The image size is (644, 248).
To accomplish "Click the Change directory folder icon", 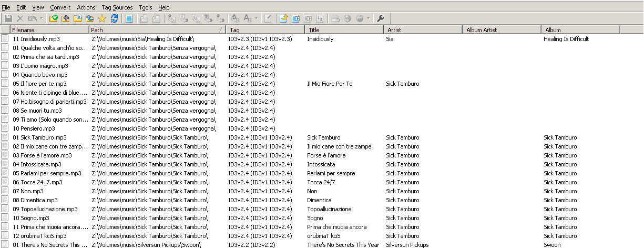I will [53, 18].
